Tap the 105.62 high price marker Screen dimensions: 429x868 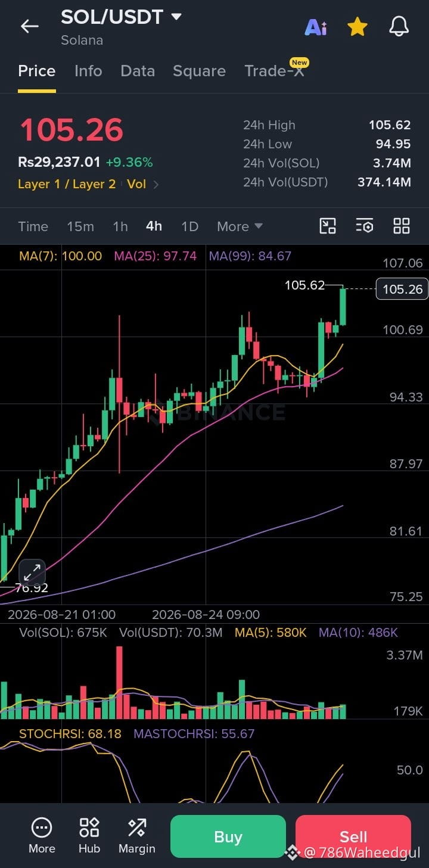coord(304,285)
